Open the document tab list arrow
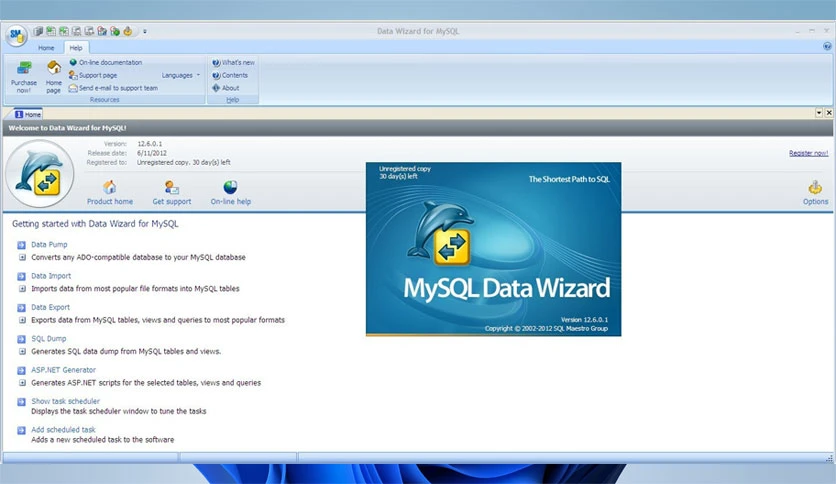Viewport: 836px width, 484px height. [818, 112]
